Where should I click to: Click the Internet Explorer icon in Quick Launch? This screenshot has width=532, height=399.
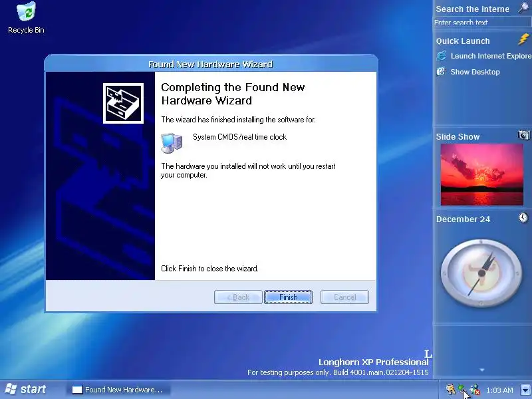(x=442, y=56)
